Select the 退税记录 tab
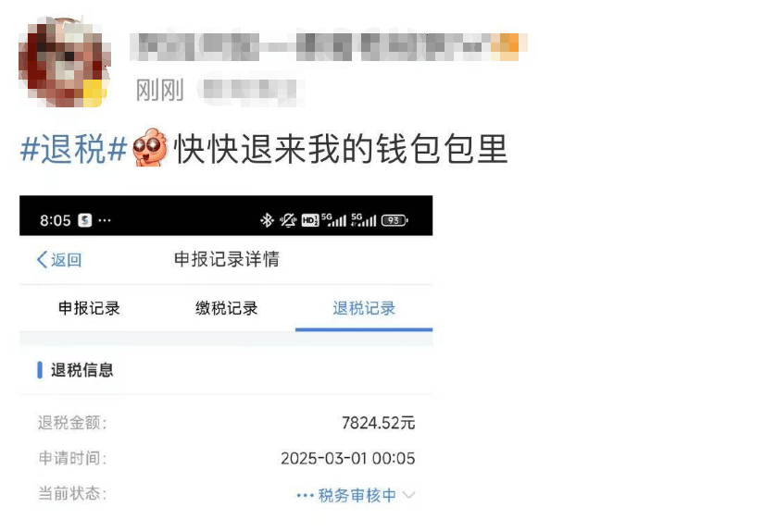The height and width of the screenshot is (532, 764). click(x=364, y=308)
